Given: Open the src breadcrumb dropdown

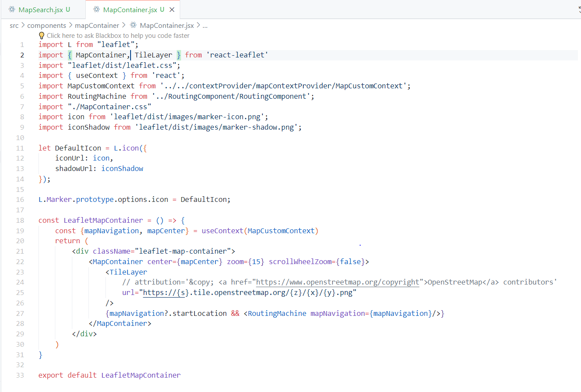Looking at the screenshot, I should (x=14, y=26).
